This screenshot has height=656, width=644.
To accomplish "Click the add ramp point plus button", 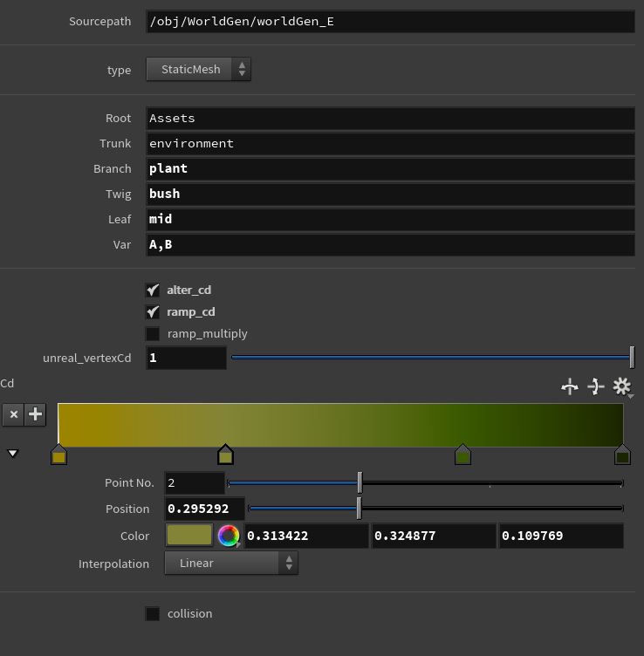I will coord(35,415).
